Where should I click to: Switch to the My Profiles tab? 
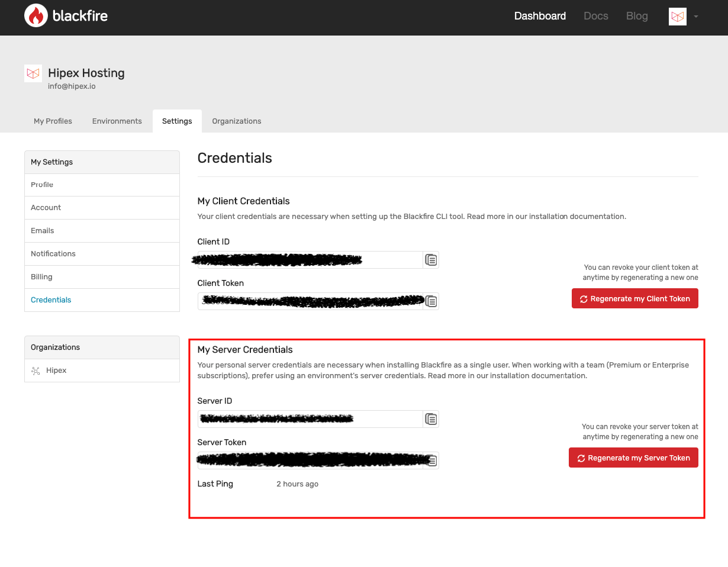click(x=53, y=121)
